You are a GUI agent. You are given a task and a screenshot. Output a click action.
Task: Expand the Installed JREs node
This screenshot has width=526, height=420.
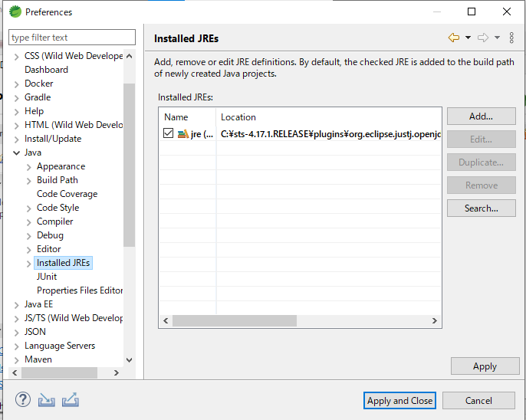[x=29, y=264]
